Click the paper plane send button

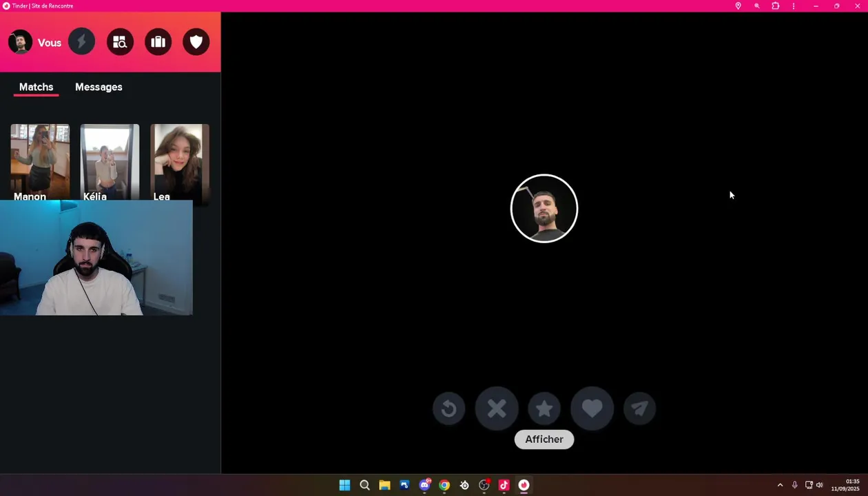pyautogui.click(x=639, y=409)
